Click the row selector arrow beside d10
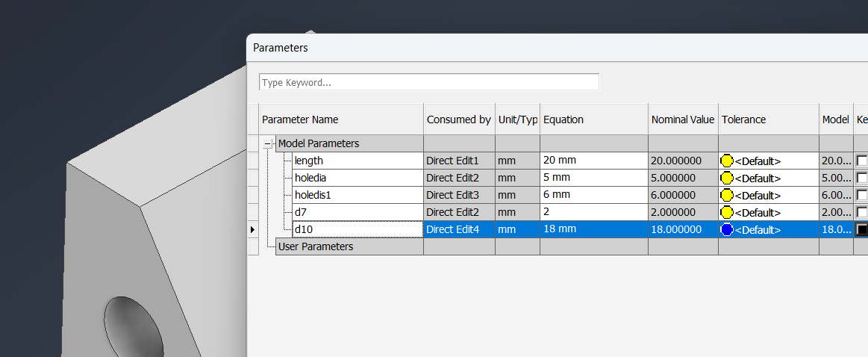This screenshot has height=357, width=868. [x=253, y=229]
